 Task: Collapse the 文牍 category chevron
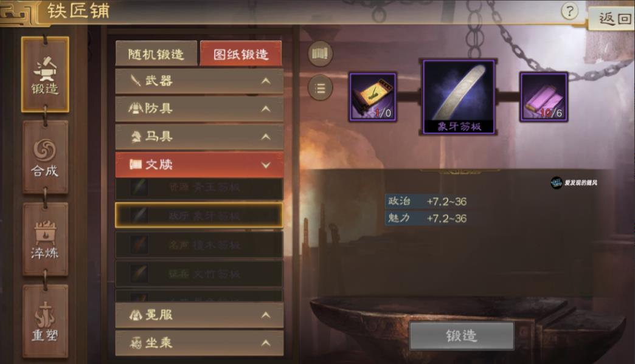[266, 165]
